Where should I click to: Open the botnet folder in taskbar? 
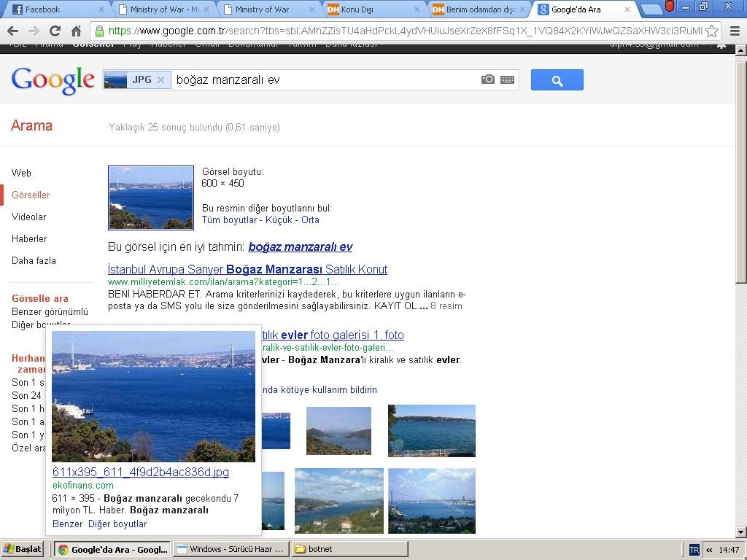coord(349,549)
